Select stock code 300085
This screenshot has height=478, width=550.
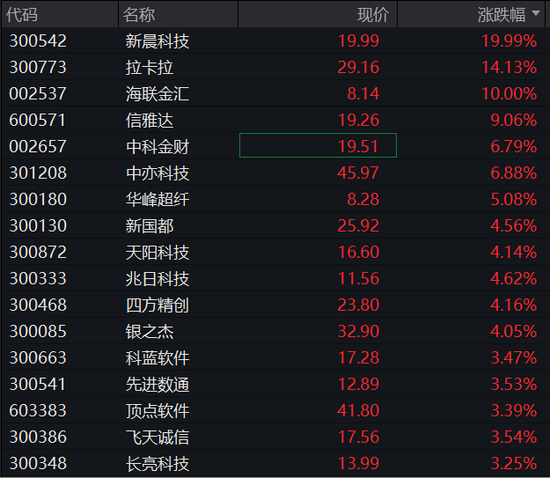point(38,331)
